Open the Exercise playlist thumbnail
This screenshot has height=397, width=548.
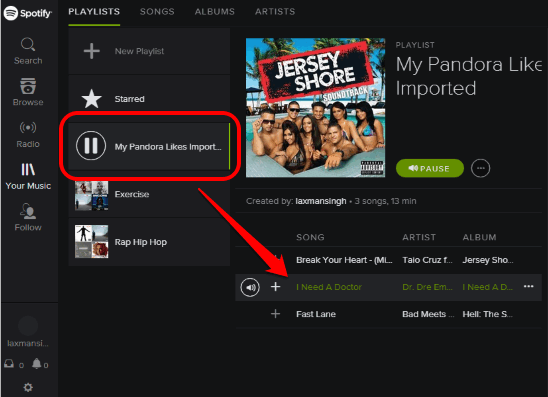click(92, 195)
